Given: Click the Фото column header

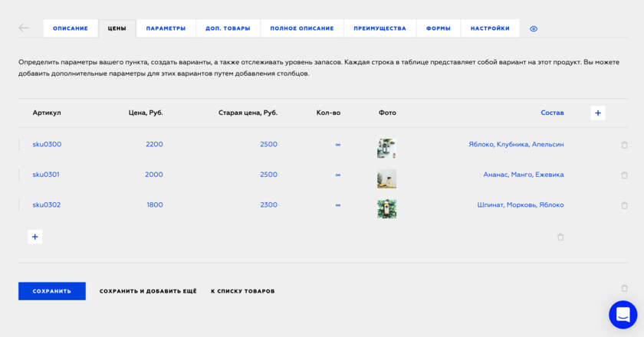Looking at the screenshot, I should pyautogui.click(x=387, y=113).
